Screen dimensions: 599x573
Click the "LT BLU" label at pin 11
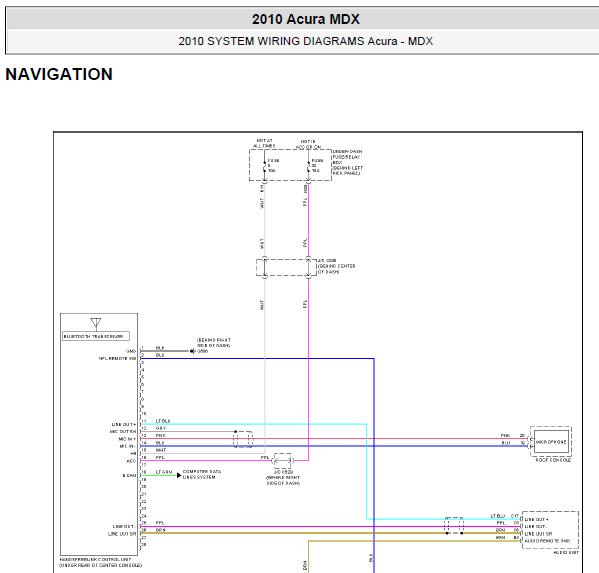(163, 421)
